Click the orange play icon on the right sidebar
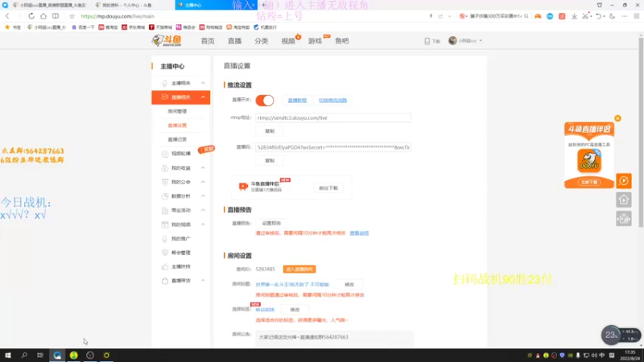 coord(623,180)
